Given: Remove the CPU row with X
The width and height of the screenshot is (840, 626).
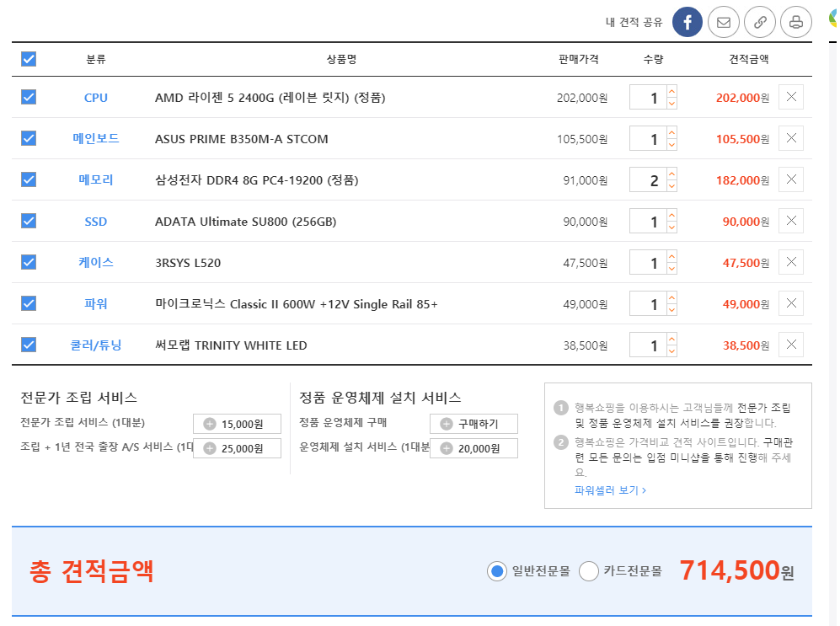Looking at the screenshot, I should point(791,97).
